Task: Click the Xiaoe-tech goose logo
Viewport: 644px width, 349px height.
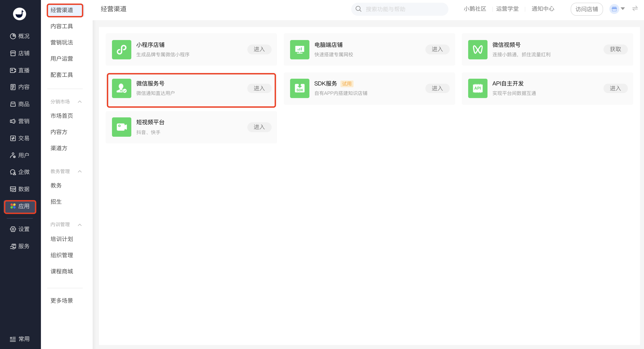Action: [x=19, y=14]
